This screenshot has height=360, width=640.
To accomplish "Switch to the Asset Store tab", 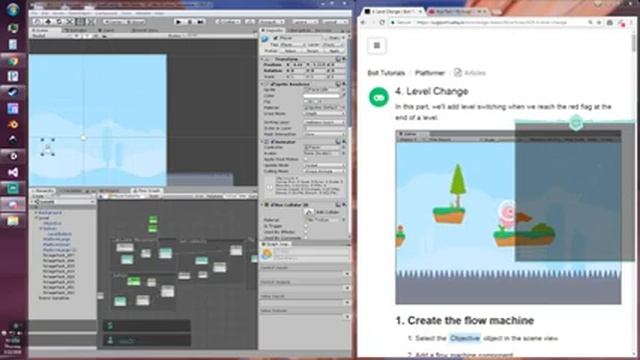I will [144, 30].
